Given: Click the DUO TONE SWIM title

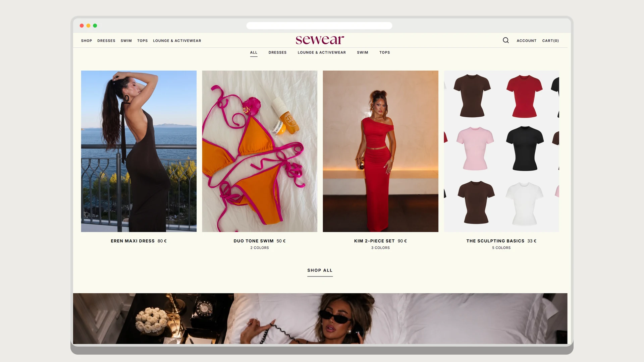Looking at the screenshot, I should (x=254, y=241).
